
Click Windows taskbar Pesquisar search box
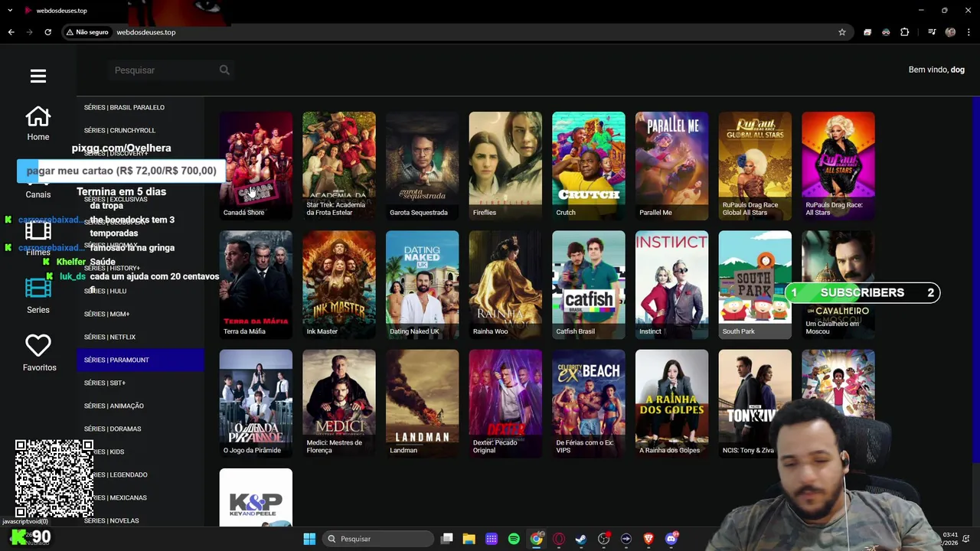tap(378, 539)
